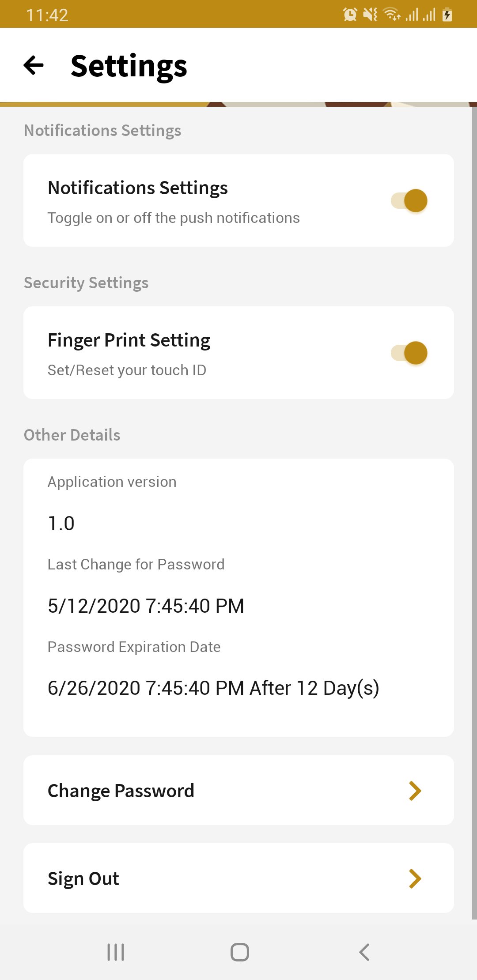The image size is (477, 980).
Task: Tap the alarm icon in status bar
Action: (x=350, y=15)
